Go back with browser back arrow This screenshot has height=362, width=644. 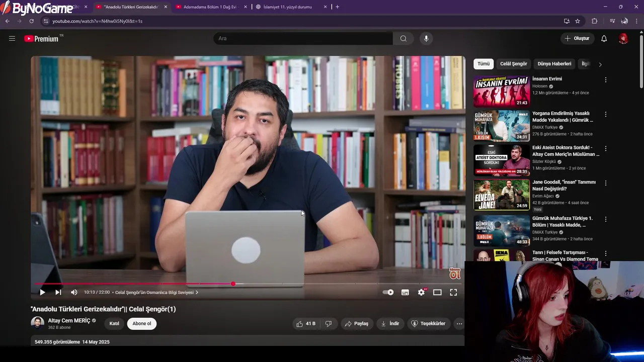(x=7, y=21)
